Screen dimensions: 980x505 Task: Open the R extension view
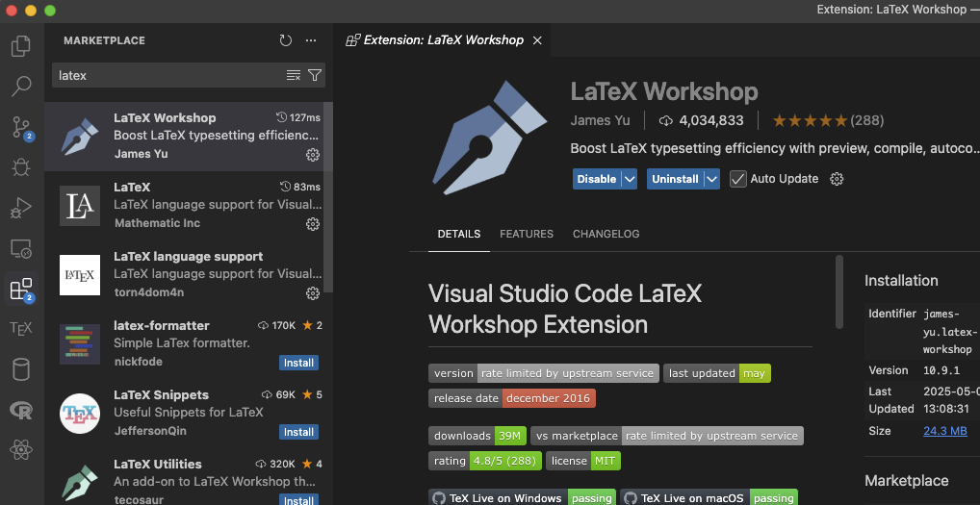click(21, 410)
